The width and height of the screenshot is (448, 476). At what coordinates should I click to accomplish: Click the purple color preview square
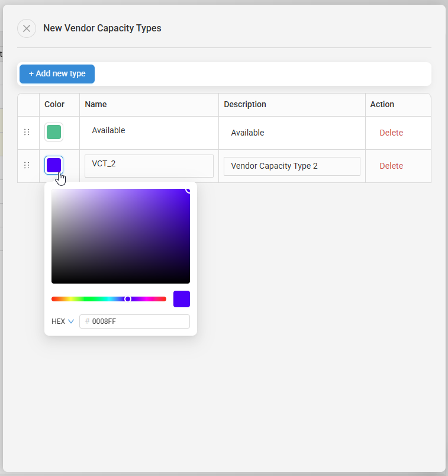tap(182, 299)
